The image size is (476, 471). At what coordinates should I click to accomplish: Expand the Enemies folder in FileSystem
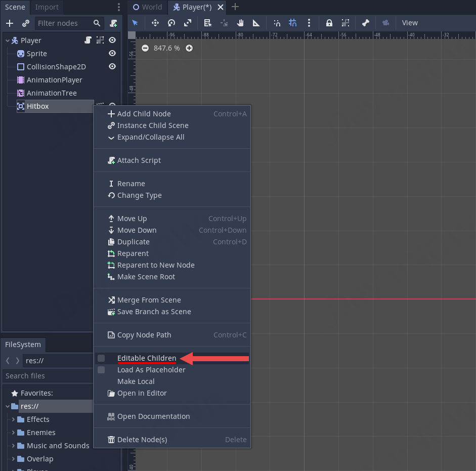(x=13, y=433)
